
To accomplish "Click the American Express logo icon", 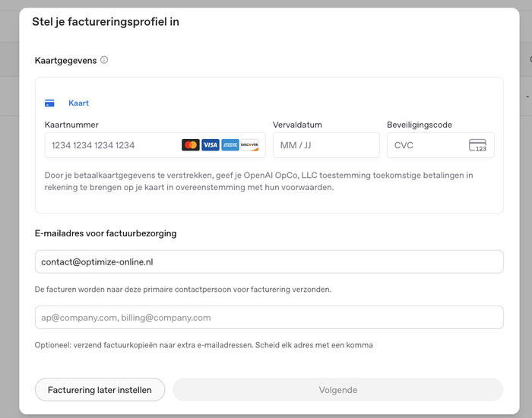I will [230, 145].
